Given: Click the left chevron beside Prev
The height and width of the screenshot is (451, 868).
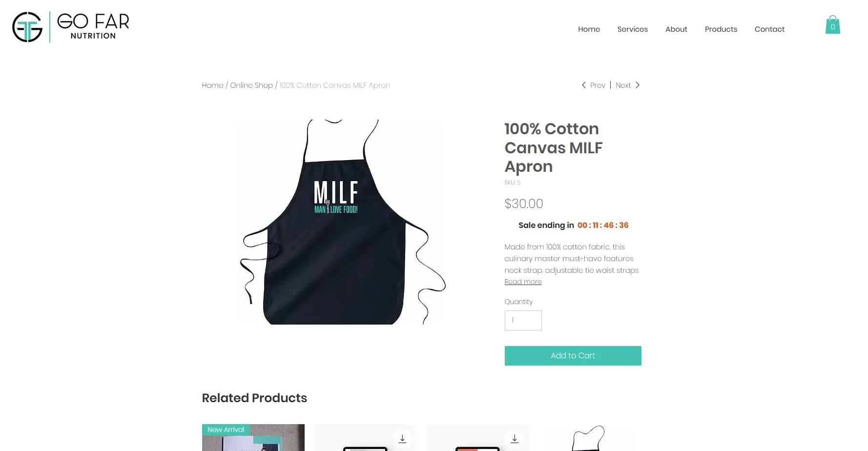Looking at the screenshot, I should pyautogui.click(x=583, y=85).
